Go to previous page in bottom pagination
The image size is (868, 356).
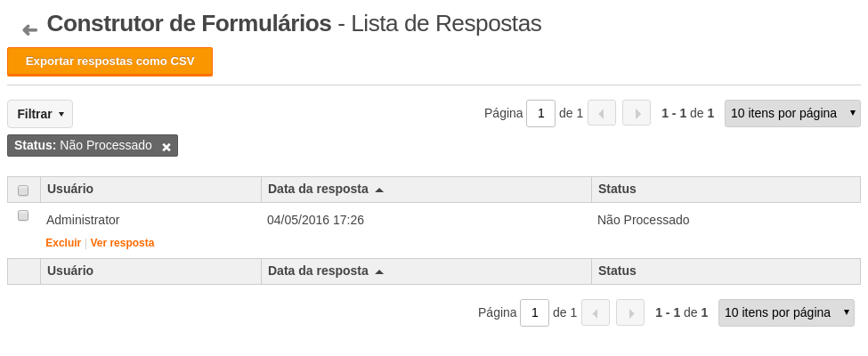click(x=595, y=312)
